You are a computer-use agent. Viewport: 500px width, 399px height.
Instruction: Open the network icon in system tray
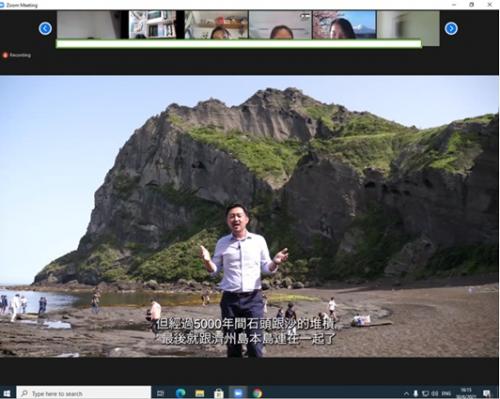coord(426,394)
